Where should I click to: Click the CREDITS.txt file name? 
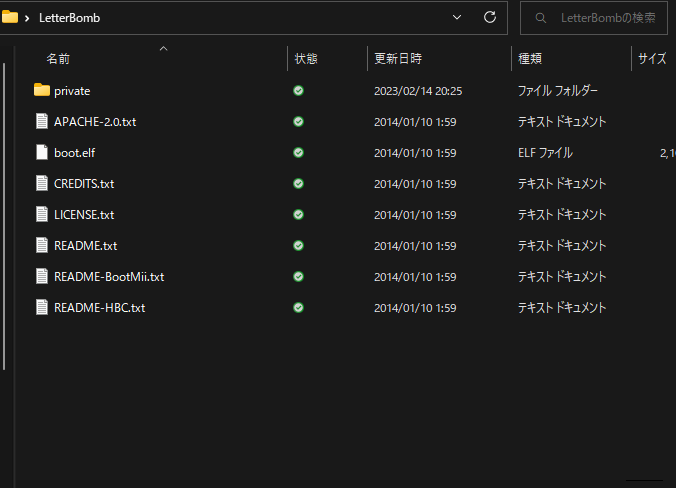pyautogui.click(x=84, y=184)
